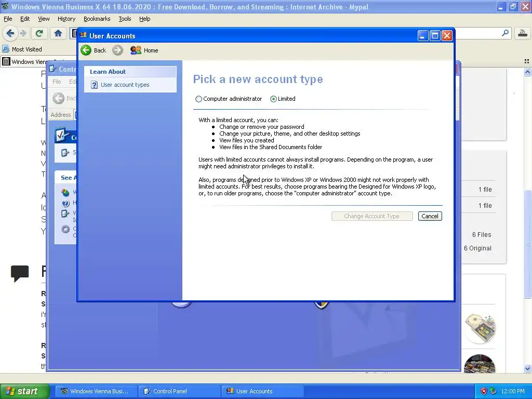The height and width of the screenshot is (399, 532).
Task: Click the hard drive thumbnail on webpage
Action: pos(480,327)
